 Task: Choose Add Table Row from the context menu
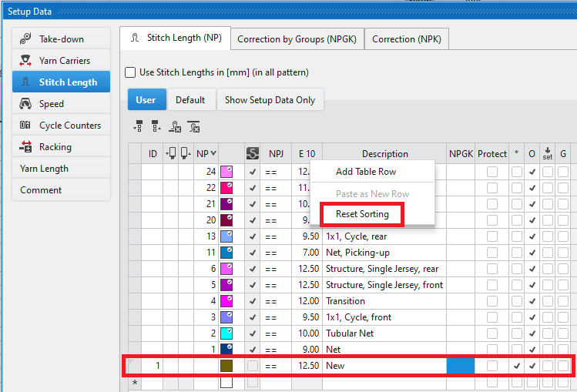click(366, 172)
